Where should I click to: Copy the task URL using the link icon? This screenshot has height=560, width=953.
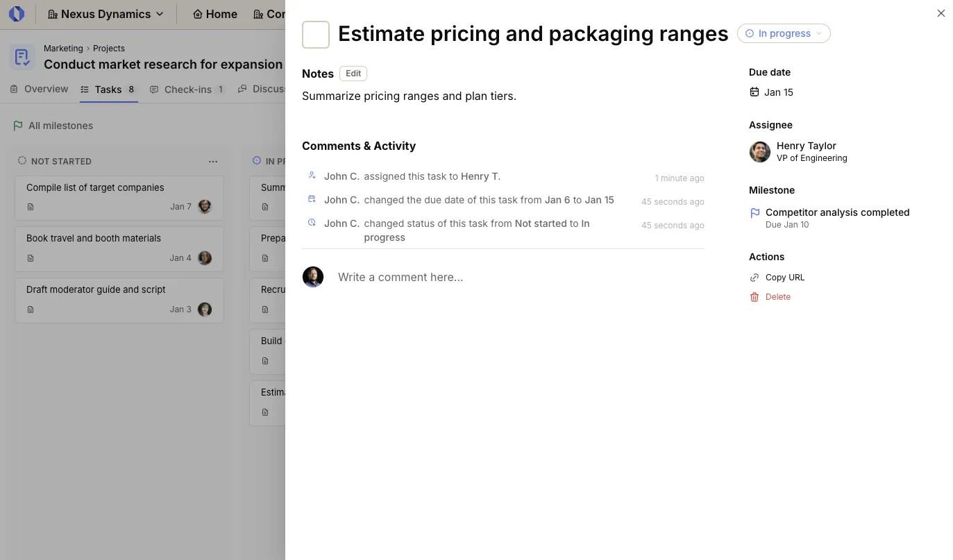click(754, 277)
